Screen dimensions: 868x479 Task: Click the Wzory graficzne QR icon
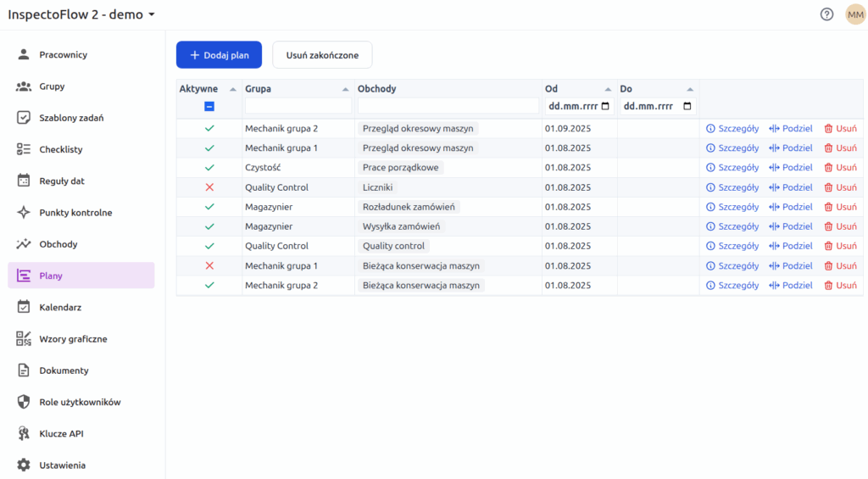(24, 339)
